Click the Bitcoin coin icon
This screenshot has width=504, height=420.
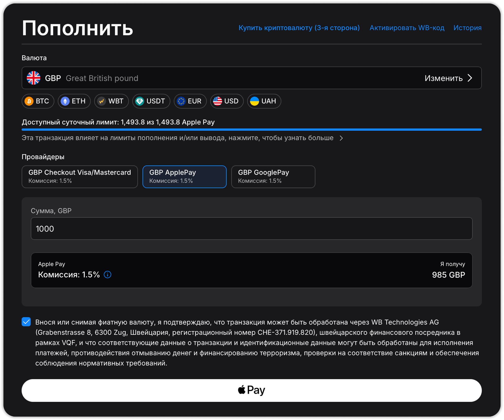pyautogui.click(x=29, y=101)
